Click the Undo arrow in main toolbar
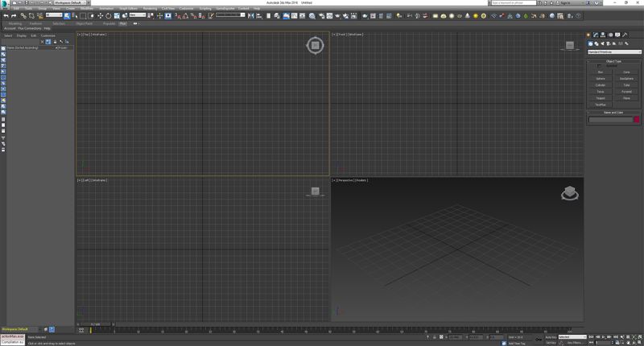This screenshot has width=644, height=346. [6, 16]
